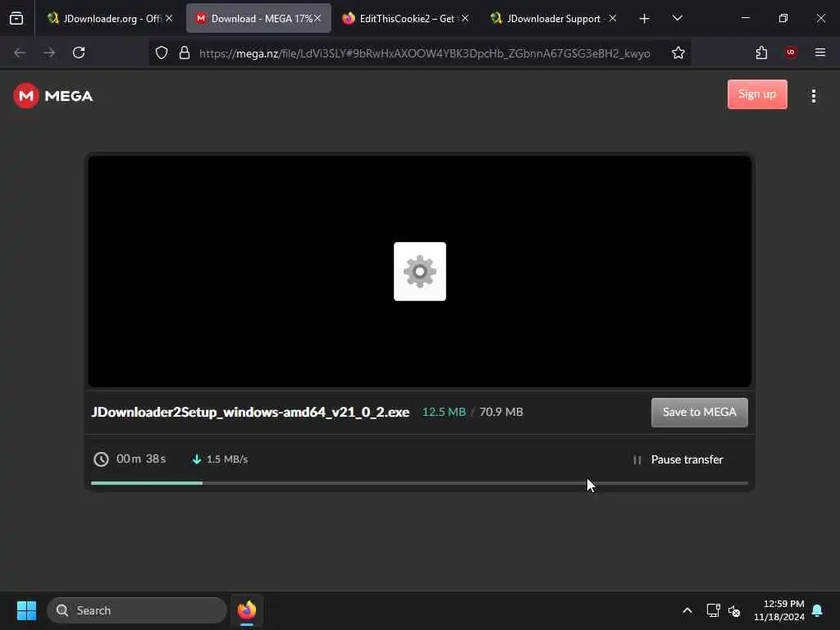Open the notifications bell icon
Screen dimensions: 840x630
(x=817, y=610)
